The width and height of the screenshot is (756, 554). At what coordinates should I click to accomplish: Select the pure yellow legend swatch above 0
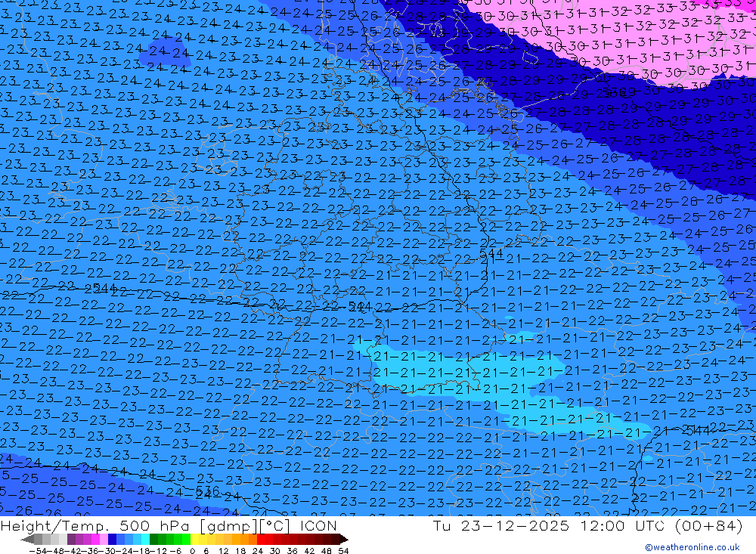[195, 539]
